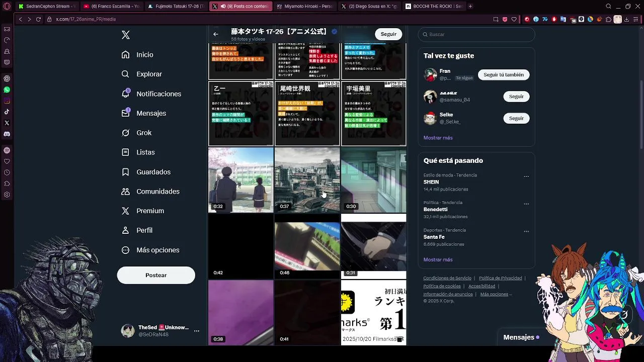Click Mostrar más under Qué está pasando

pyautogui.click(x=438, y=260)
